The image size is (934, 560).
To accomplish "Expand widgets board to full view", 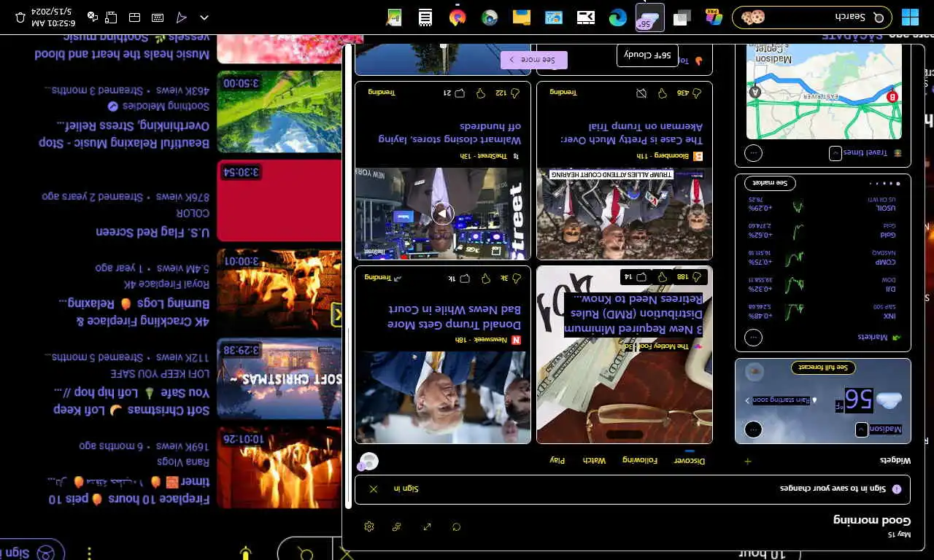I will (x=427, y=526).
